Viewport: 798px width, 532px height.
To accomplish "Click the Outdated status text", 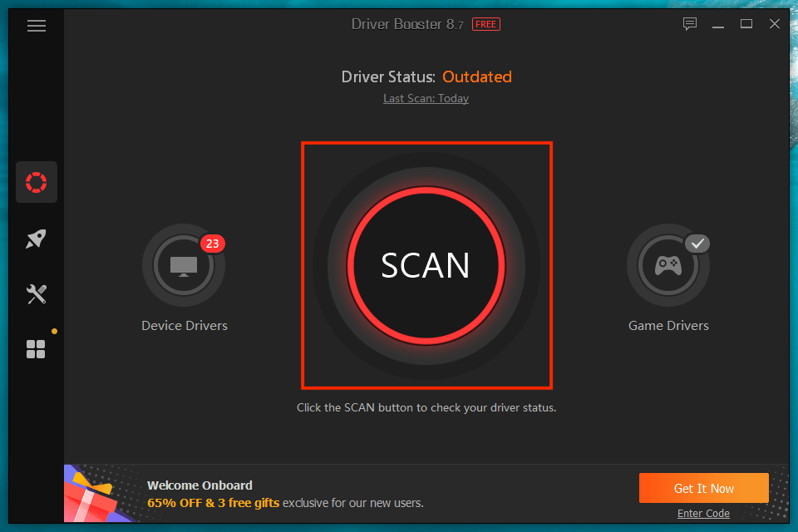I will [x=477, y=76].
